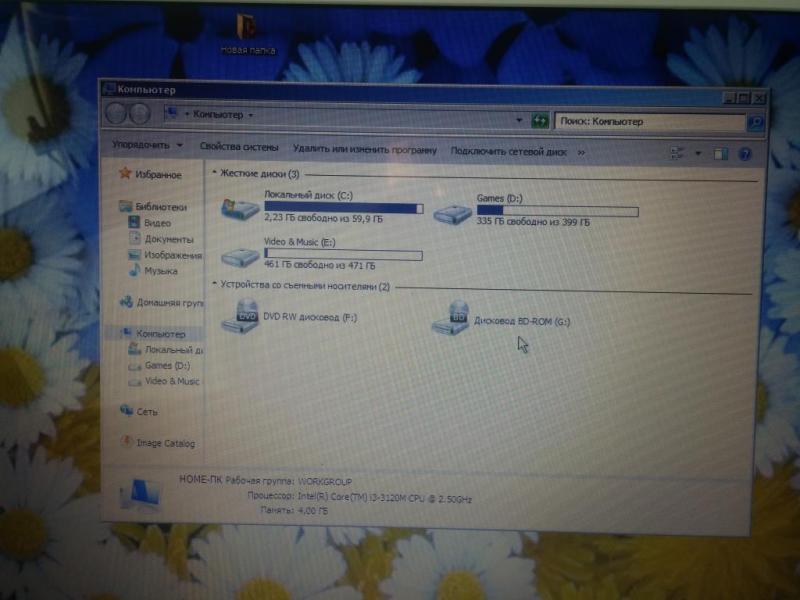Open the Упорядочить dropdown menu
This screenshot has width=800, height=600.
147,146
